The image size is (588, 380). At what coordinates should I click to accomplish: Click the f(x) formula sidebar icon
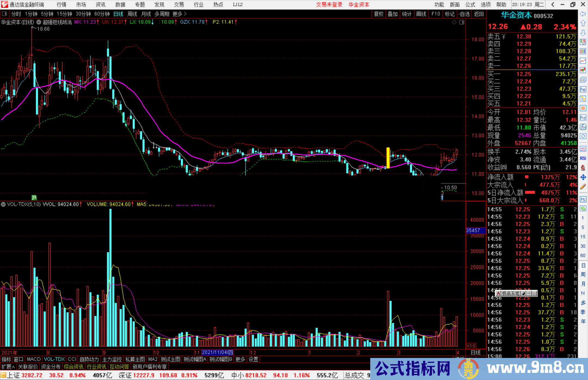[x=583, y=127]
